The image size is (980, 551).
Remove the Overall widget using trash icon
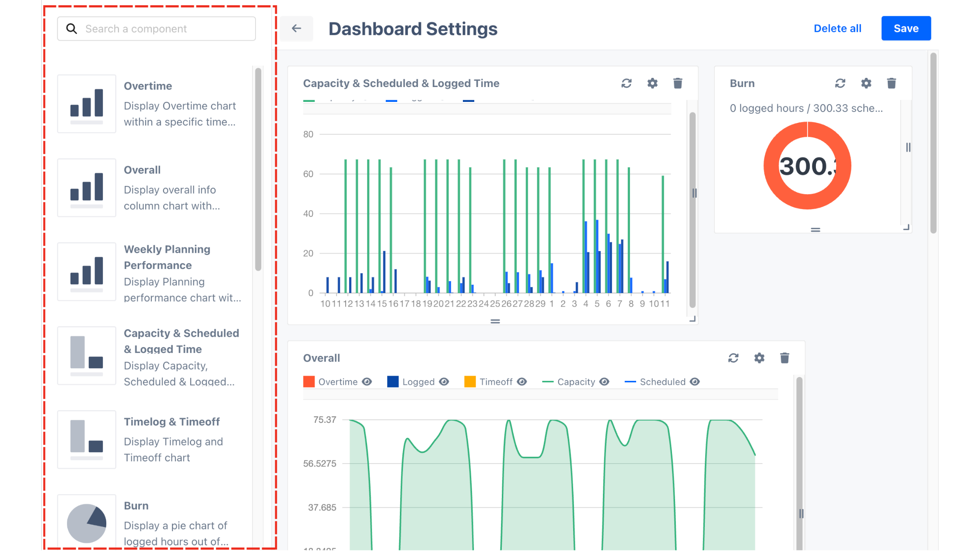[784, 358]
